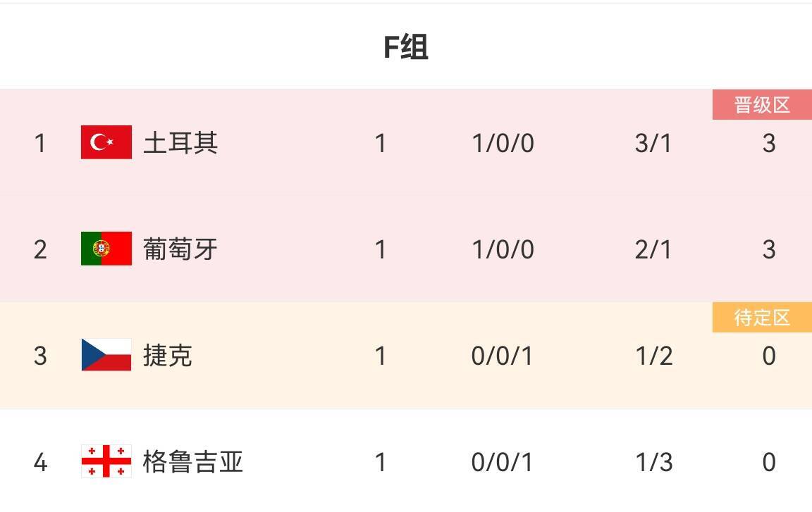Open team 葡萄牙 details

tap(180, 249)
